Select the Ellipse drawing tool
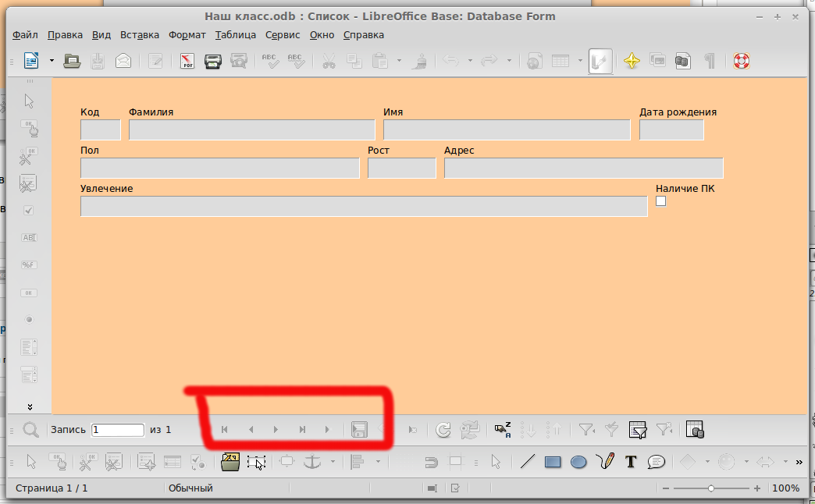 pos(578,462)
